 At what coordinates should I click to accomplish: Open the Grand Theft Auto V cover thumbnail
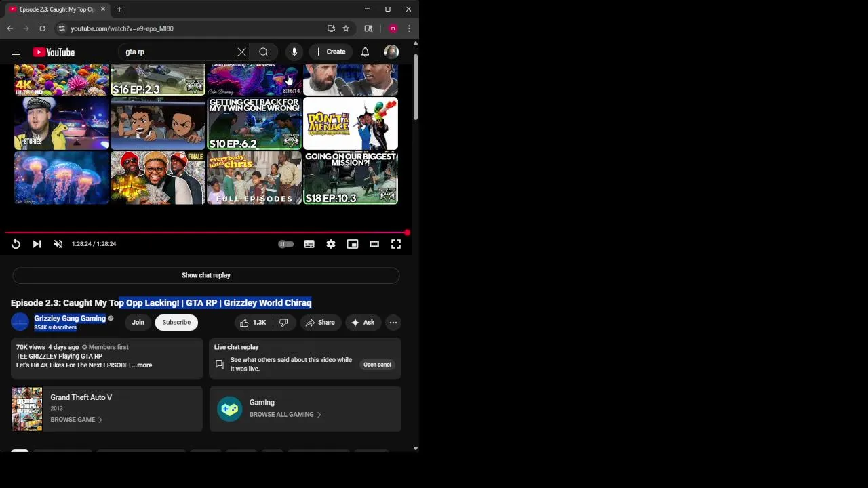click(27, 409)
